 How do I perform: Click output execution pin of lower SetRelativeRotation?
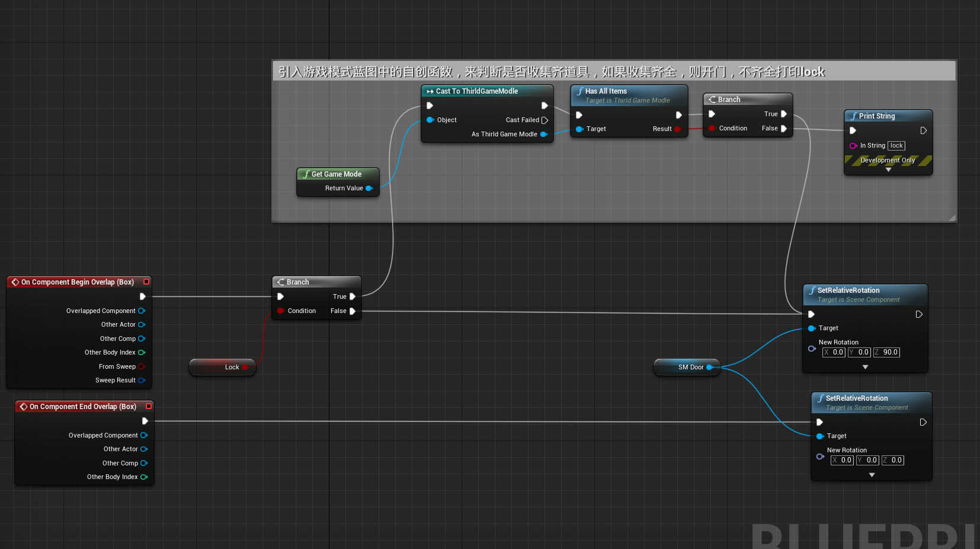pos(923,422)
